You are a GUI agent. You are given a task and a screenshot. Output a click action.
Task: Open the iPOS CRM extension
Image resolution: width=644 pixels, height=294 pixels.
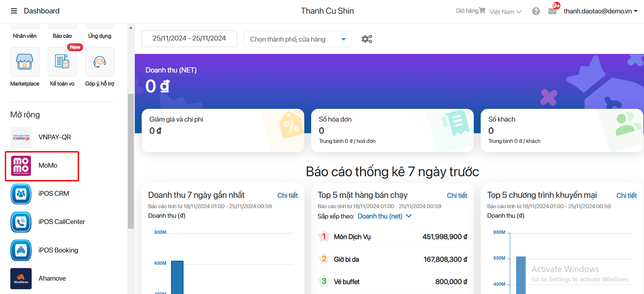(x=21, y=194)
